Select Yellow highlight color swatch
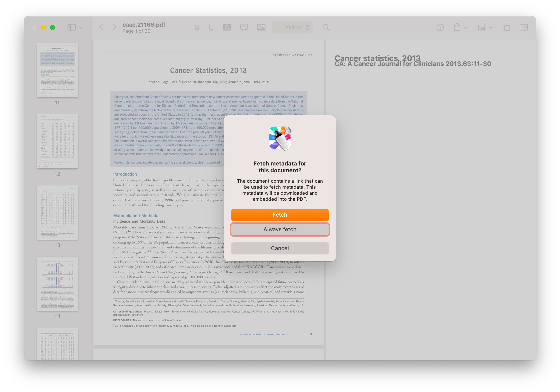Viewport: 560px width, 392px height. click(277, 28)
